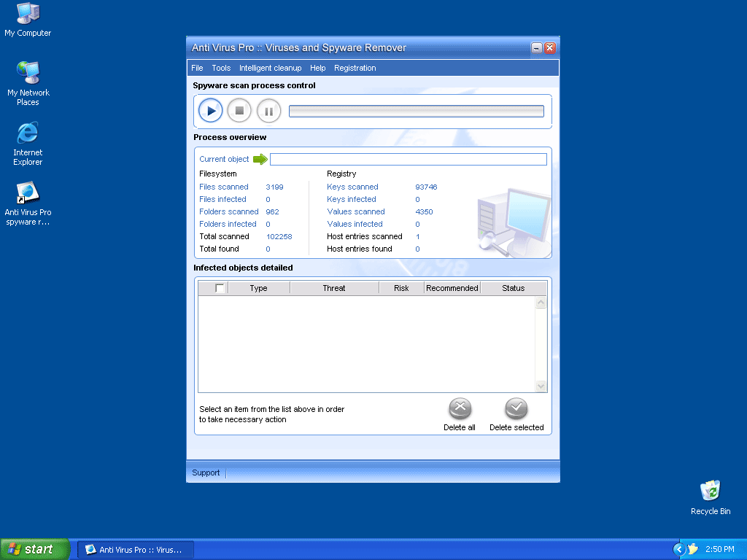Open the File menu
The image size is (747, 560).
click(197, 68)
